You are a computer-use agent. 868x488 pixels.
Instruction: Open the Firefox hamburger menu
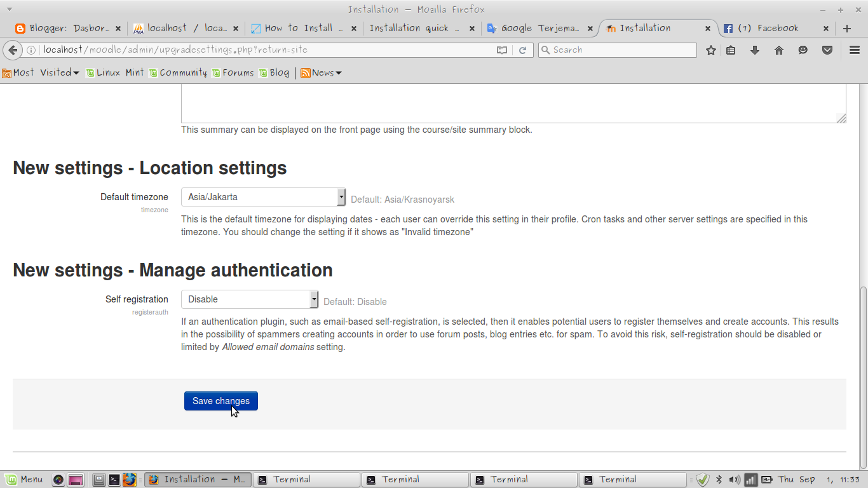(855, 50)
